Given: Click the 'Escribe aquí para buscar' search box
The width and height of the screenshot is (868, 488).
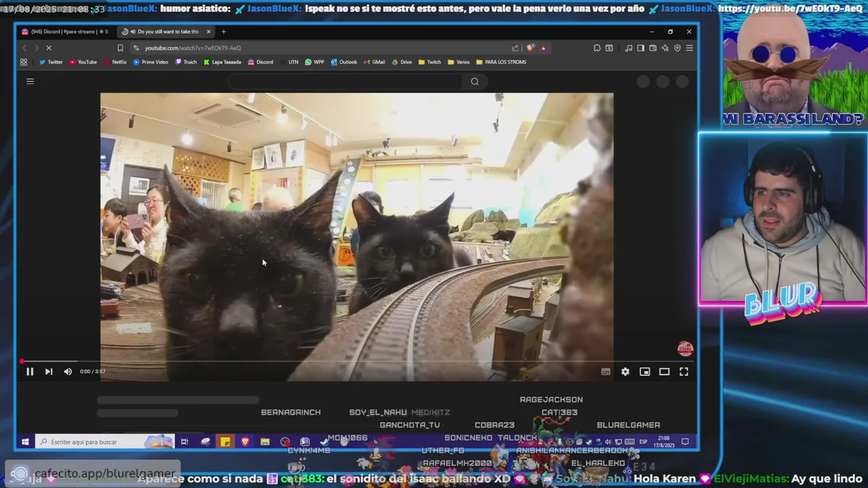Looking at the screenshot, I should pyautogui.click(x=104, y=442).
